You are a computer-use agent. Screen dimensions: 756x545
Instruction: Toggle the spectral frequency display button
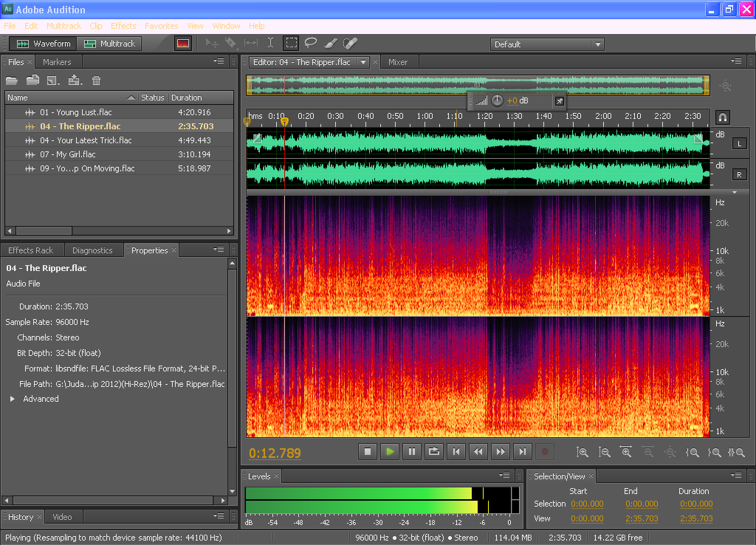183,44
